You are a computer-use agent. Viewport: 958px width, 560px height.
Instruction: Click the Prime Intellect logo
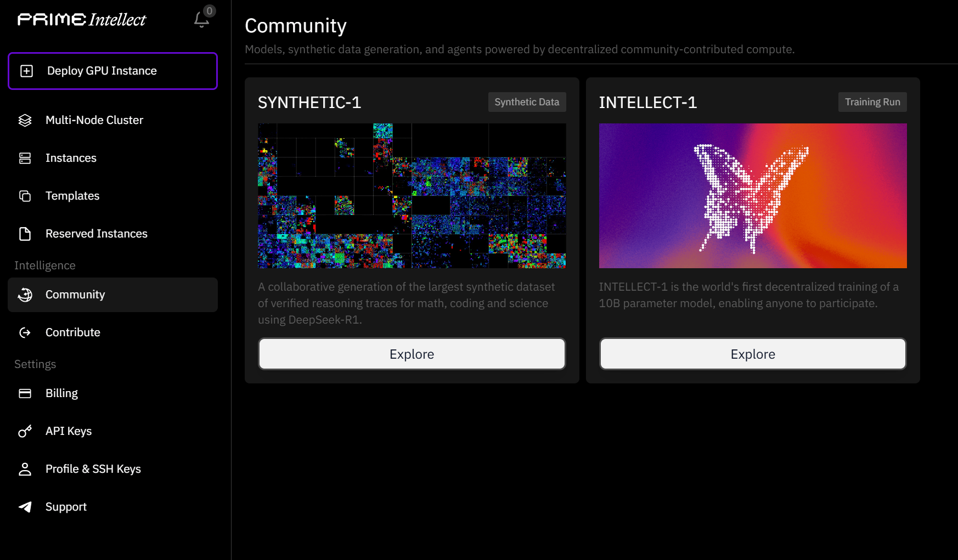click(82, 20)
